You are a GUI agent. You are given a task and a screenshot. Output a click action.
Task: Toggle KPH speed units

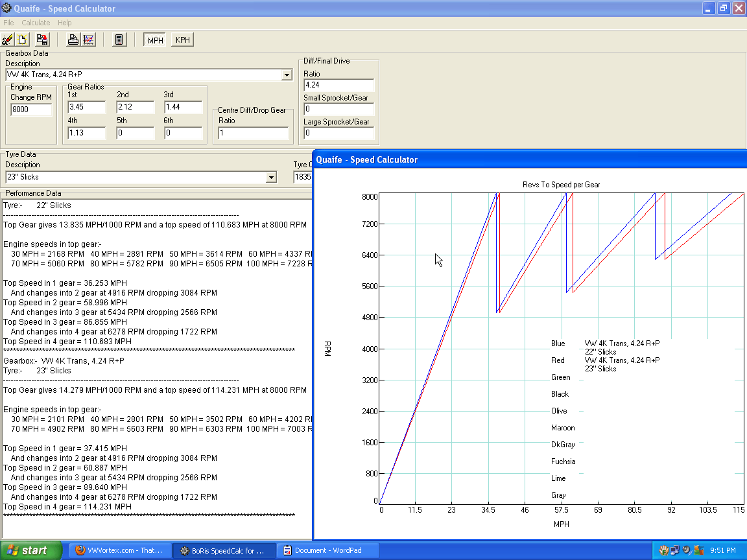(x=182, y=40)
